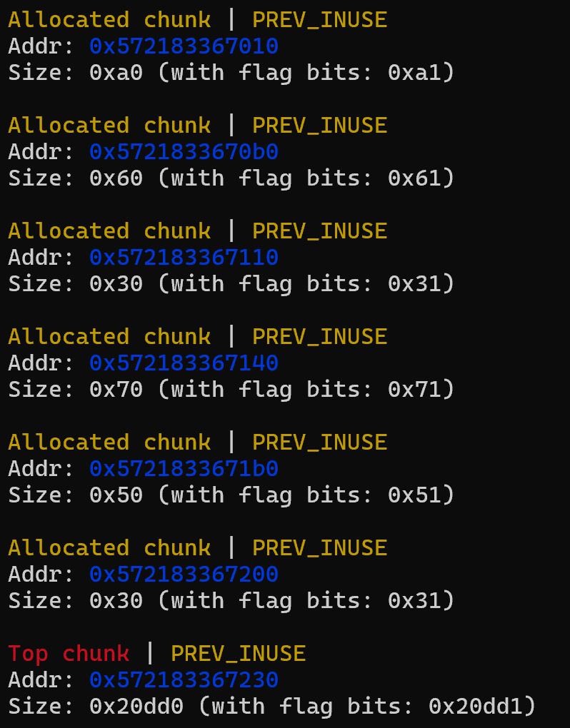The image size is (570, 728).
Task: Click the top chunk address 0x572183367230
Action: click(x=184, y=680)
